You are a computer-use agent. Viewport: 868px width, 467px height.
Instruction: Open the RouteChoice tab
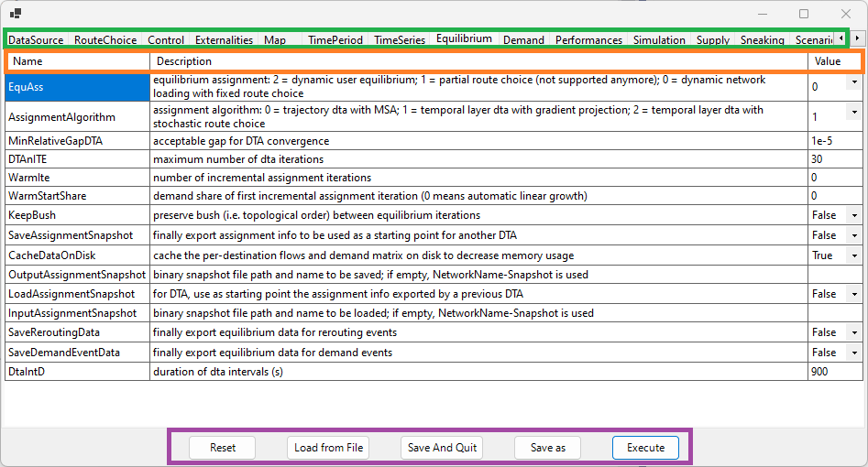[105, 40]
